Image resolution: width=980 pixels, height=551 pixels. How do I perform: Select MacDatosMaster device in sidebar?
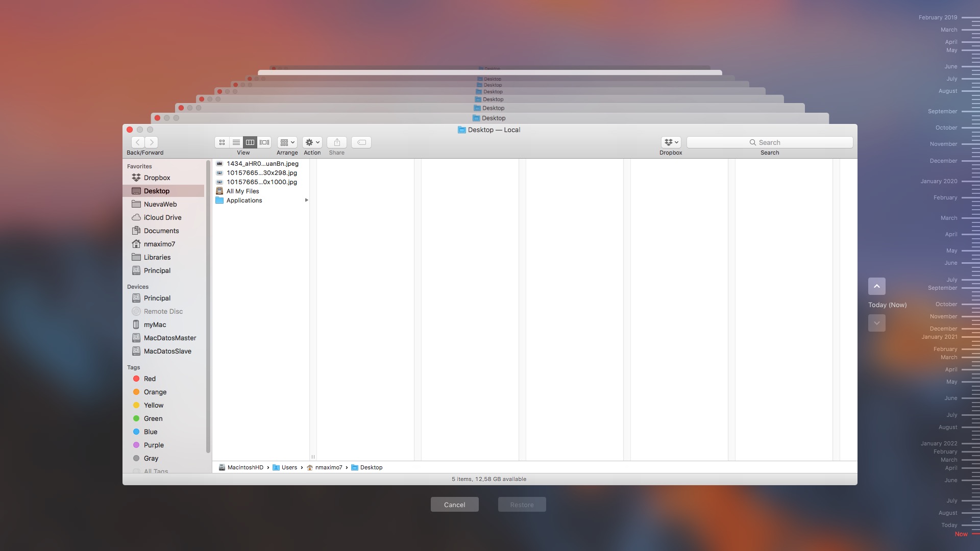[169, 338]
